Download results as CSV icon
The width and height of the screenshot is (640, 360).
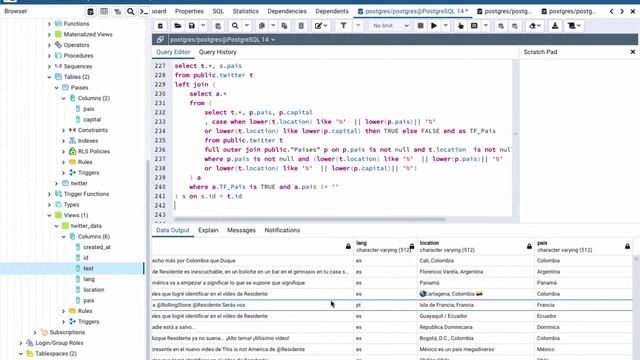555,26
